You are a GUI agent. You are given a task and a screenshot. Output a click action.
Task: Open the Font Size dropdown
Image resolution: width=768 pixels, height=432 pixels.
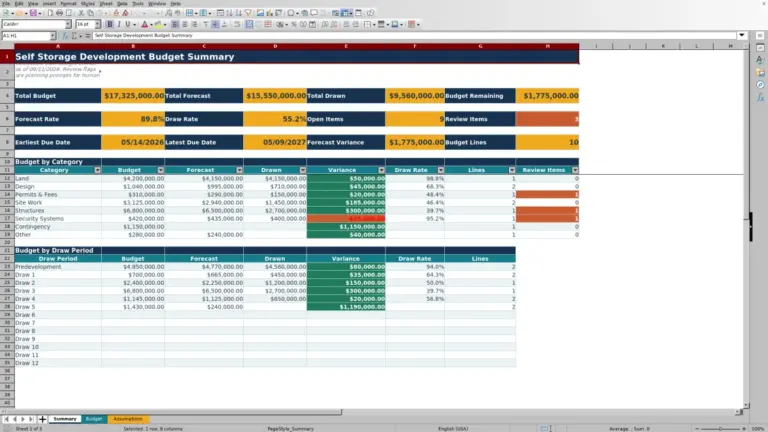point(97,24)
